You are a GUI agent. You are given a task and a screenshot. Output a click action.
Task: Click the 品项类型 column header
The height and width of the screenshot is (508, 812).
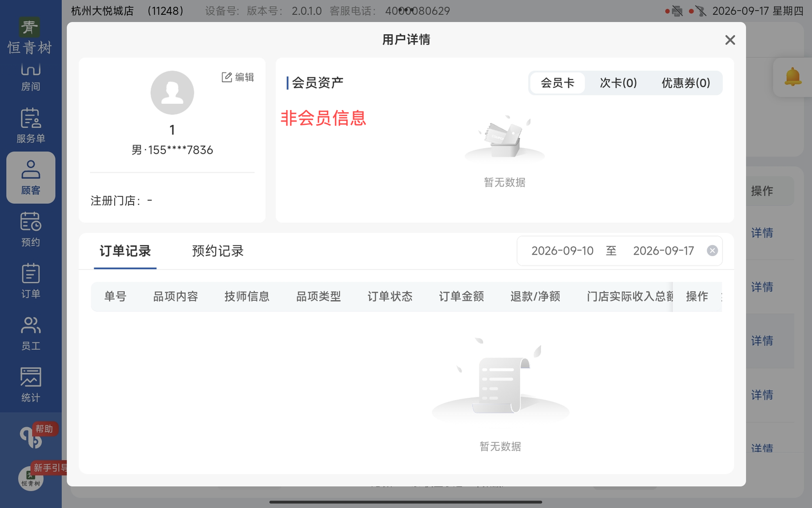pyautogui.click(x=318, y=296)
